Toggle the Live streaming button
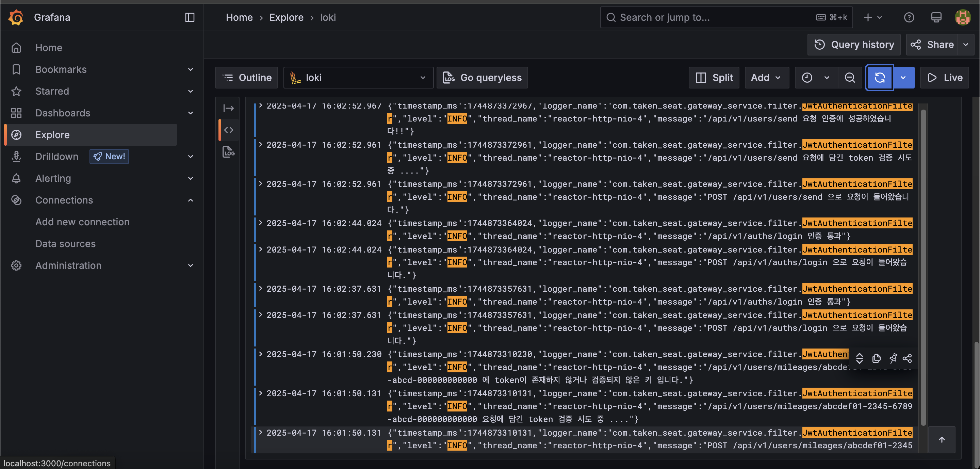The width and height of the screenshot is (980, 469). coord(945,78)
